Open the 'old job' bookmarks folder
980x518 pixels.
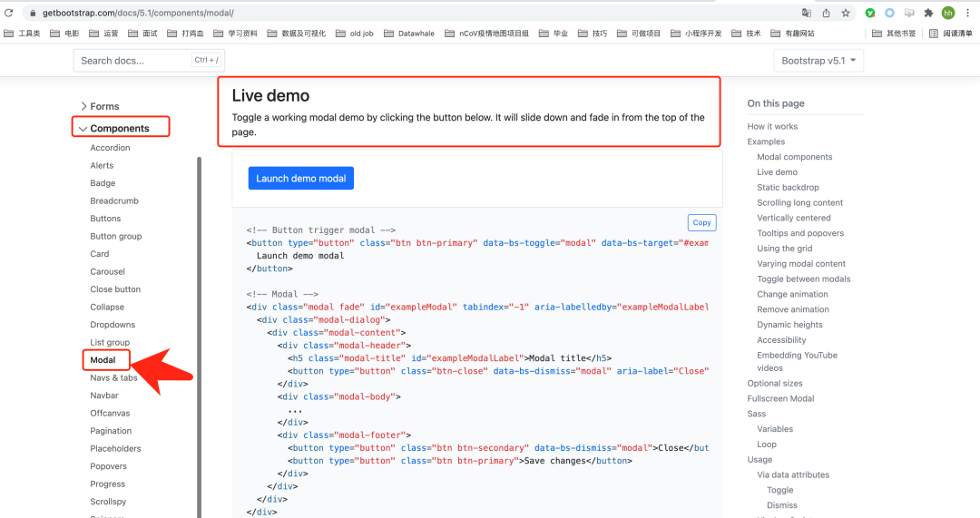353,34
